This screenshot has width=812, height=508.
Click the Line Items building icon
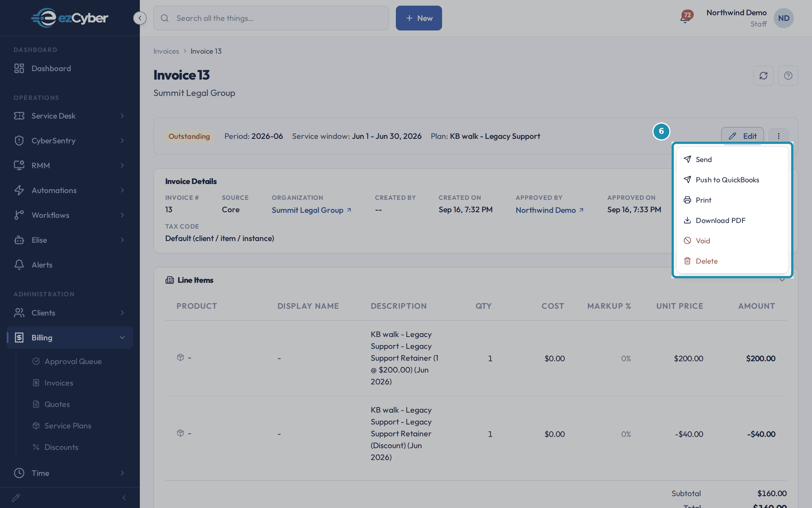point(169,280)
